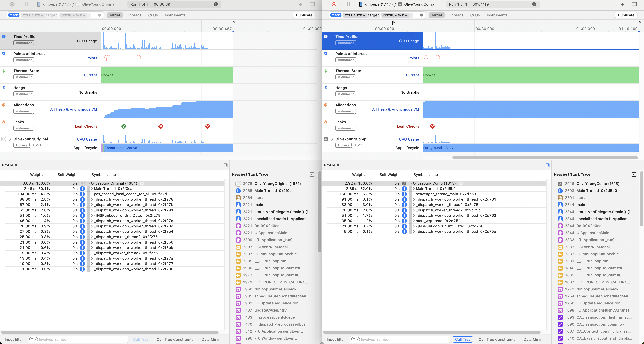This screenshot has height=344, width=644.
Task: Expand the OliveYoungOriginal process track
Action: tap(10, 139)
